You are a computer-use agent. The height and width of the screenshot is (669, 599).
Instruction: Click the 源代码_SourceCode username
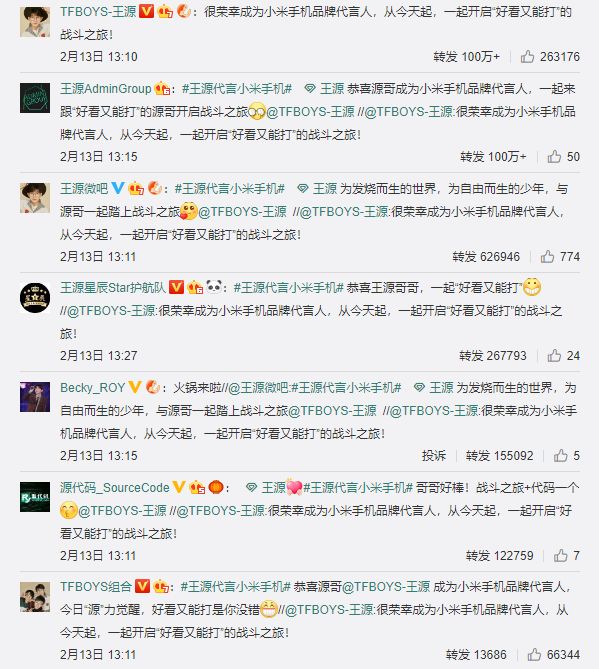click(x=114, y=487)
